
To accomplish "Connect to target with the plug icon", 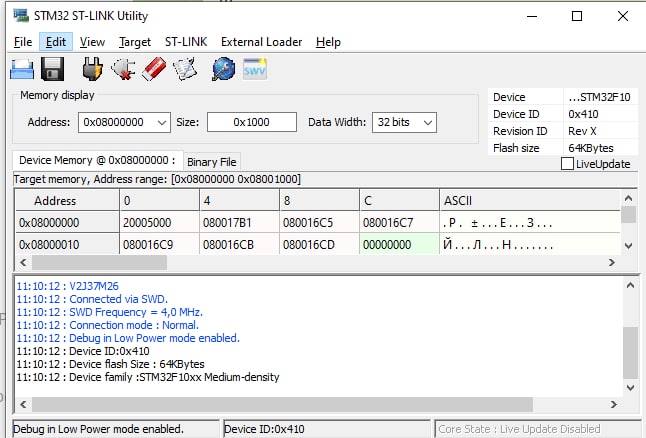I will (92, 69).
